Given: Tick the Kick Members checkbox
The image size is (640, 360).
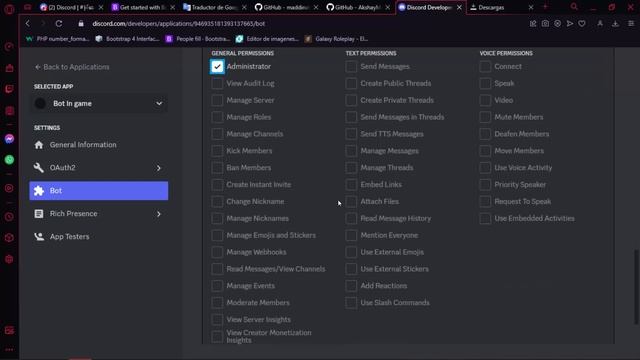Looking at the screenshot, I should [x=217, y=151].
